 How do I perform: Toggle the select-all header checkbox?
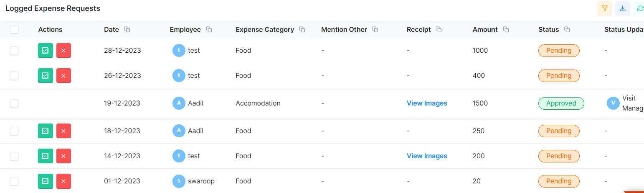coord(14,29)
